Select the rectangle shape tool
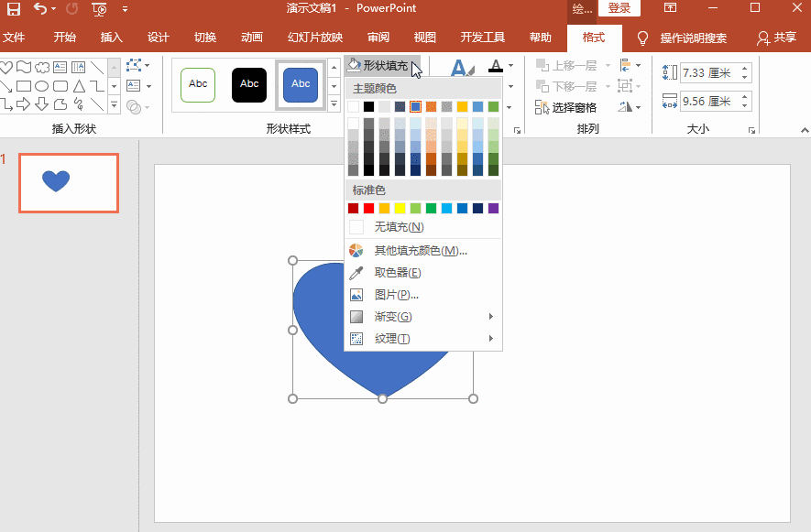811x532 pixels. click(24, 85)
